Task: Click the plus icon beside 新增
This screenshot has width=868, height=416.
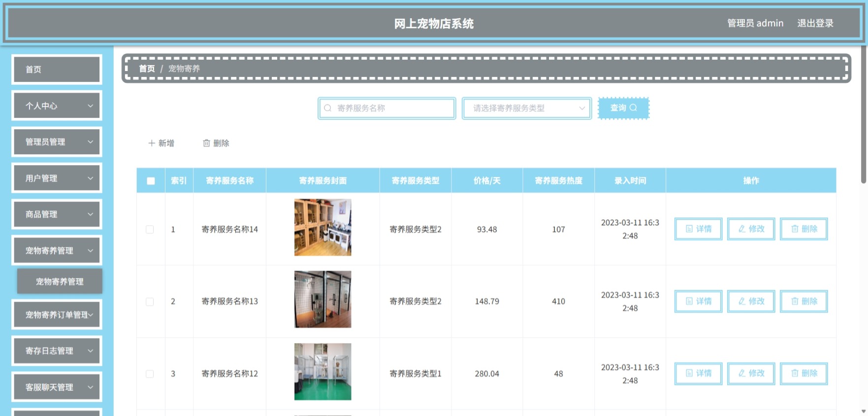Action: [152, 143]
